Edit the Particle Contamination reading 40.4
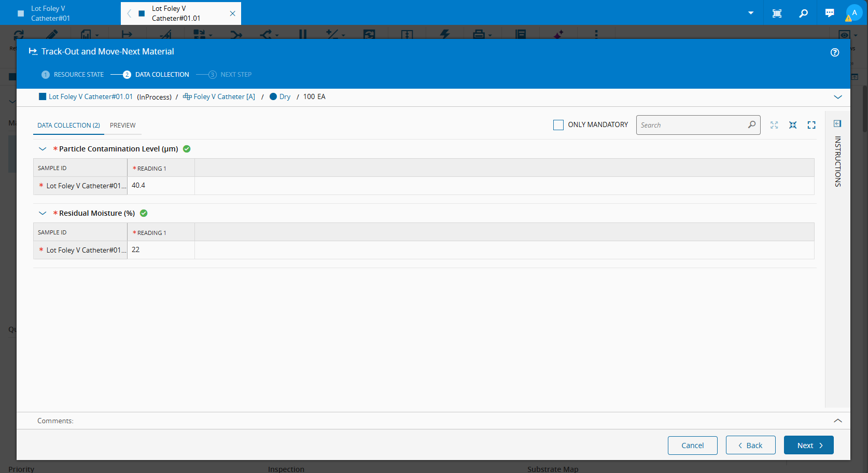Screen dimensions: 868x473 coord(161,186)
